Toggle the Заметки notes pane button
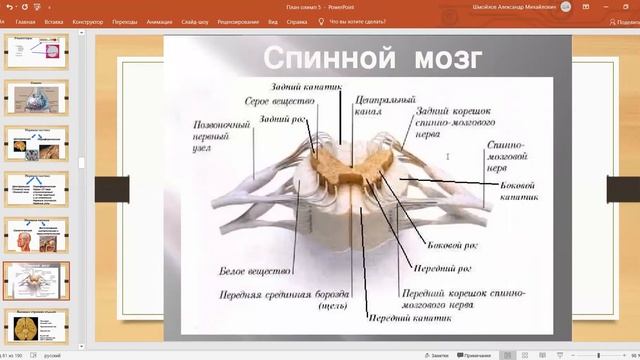Image resolution: width=640 pixels, height=360 pixels. point(437,356)
